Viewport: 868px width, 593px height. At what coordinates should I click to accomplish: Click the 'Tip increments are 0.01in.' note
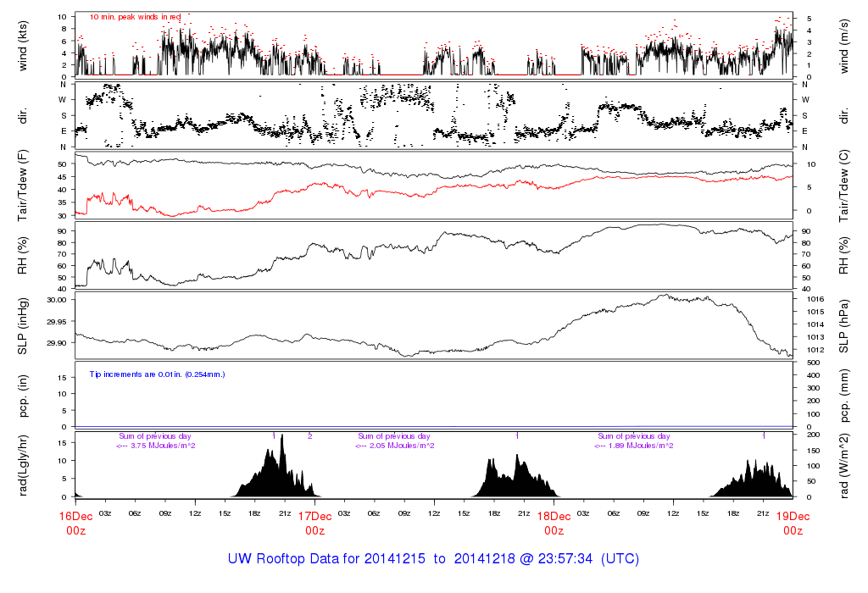click(157, 374)
